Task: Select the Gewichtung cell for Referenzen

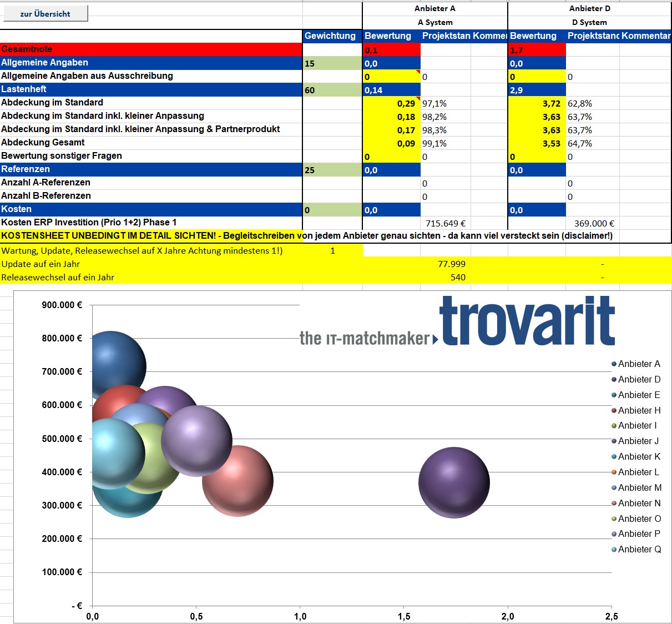Action: coord(332,170)
